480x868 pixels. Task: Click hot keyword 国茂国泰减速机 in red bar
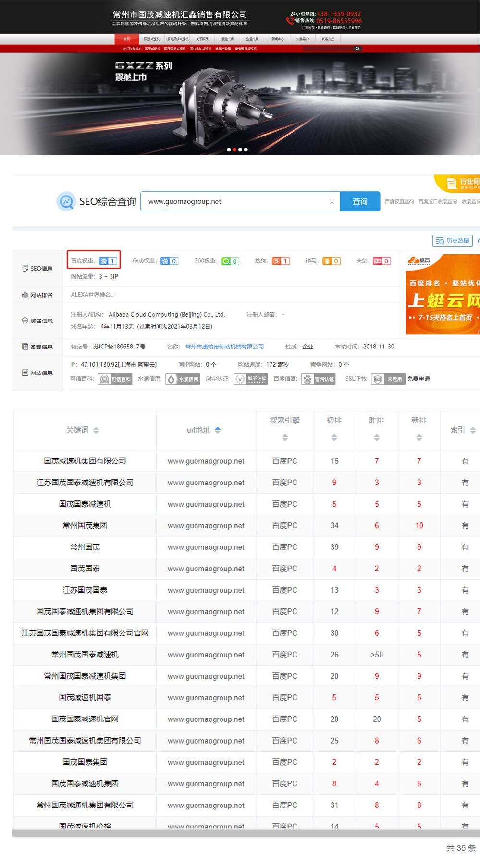coord(175,49)
